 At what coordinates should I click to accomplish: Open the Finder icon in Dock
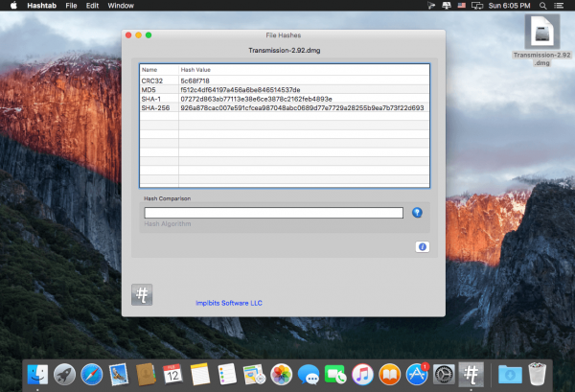[x=37, y=375]
